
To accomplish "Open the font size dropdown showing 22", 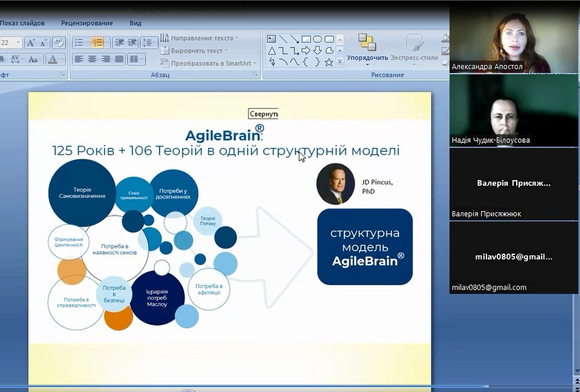I will 18,43.
